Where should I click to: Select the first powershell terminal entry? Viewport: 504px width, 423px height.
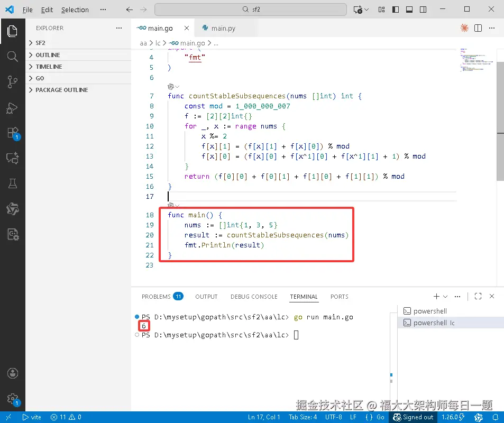(x=451, y=311)
